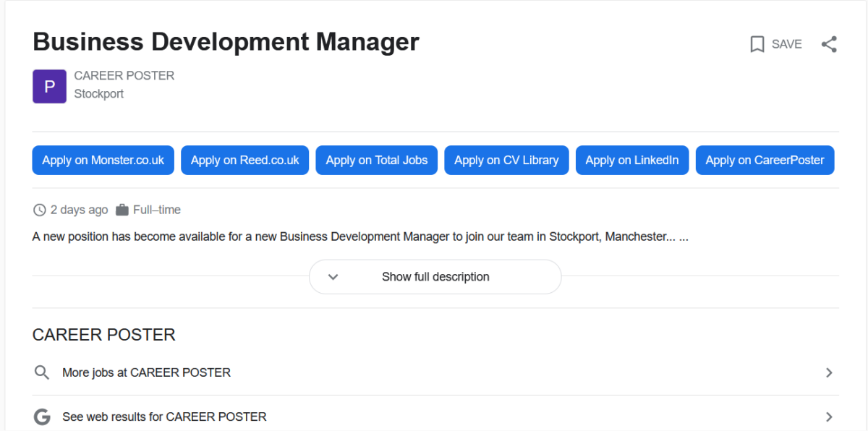This screenshot has width=868, height=431.
Task: Click the briefcase icon beside Full-time
Action: pyautogui.click(x=122, y=210)
